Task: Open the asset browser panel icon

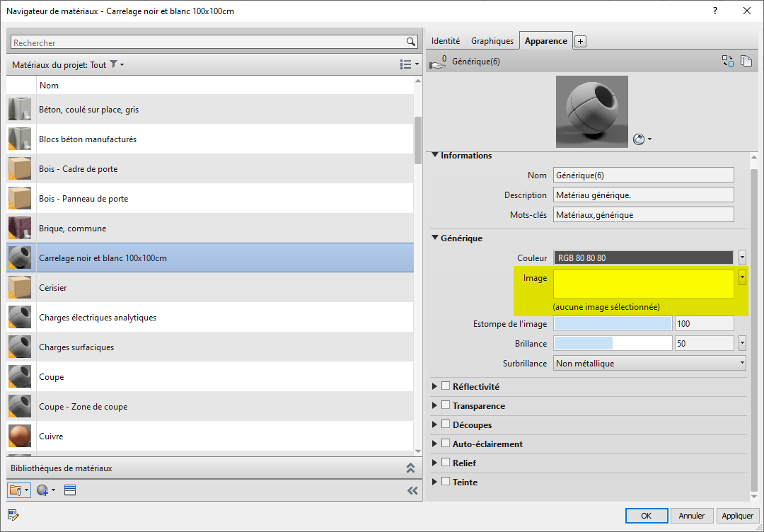Action: (x=70, y=490)
